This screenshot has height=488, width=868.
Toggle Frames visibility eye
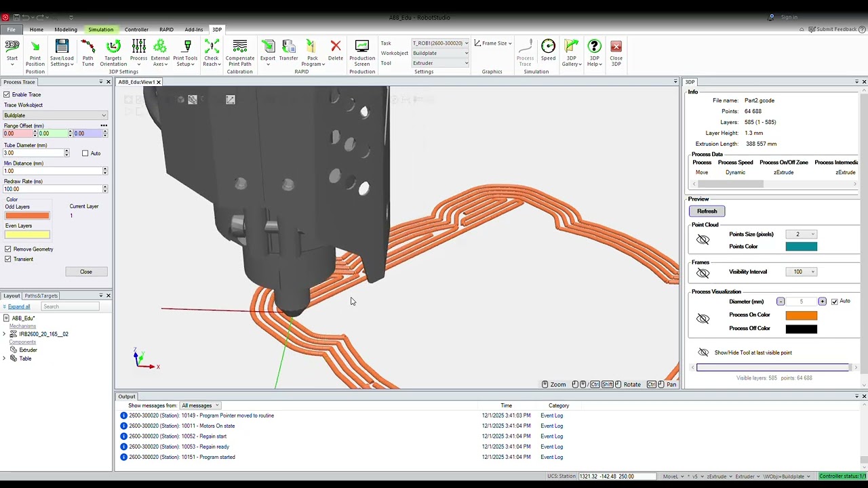(703, 272)
